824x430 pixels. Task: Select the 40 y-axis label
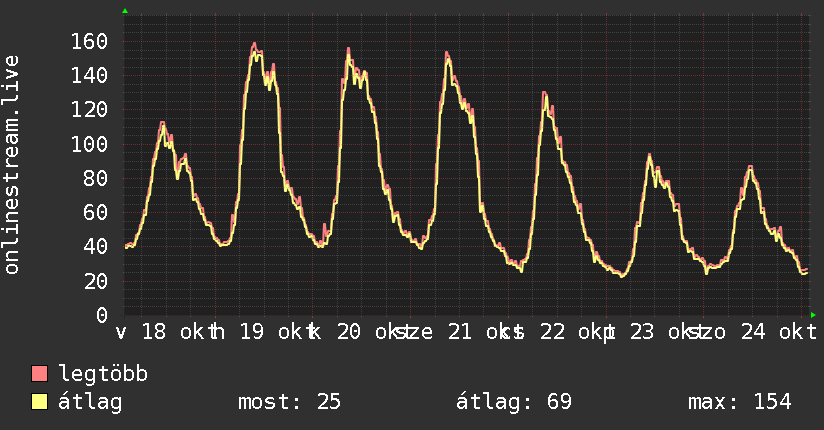pos(96,246)
